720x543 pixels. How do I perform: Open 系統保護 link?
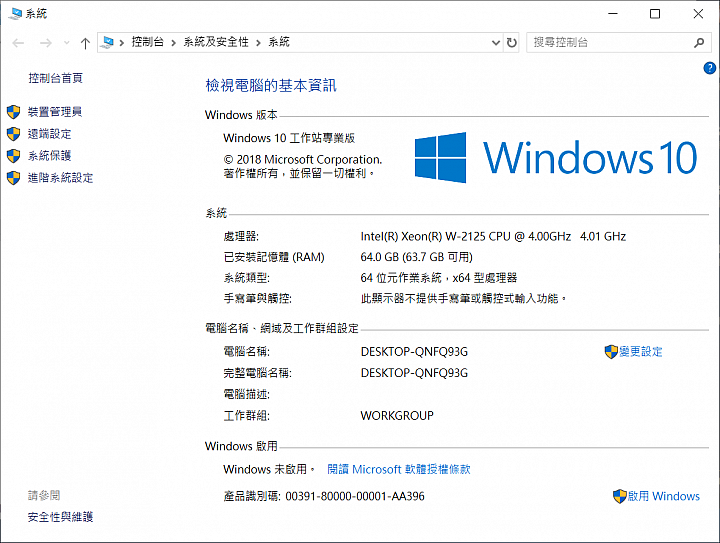coord(50,156)
